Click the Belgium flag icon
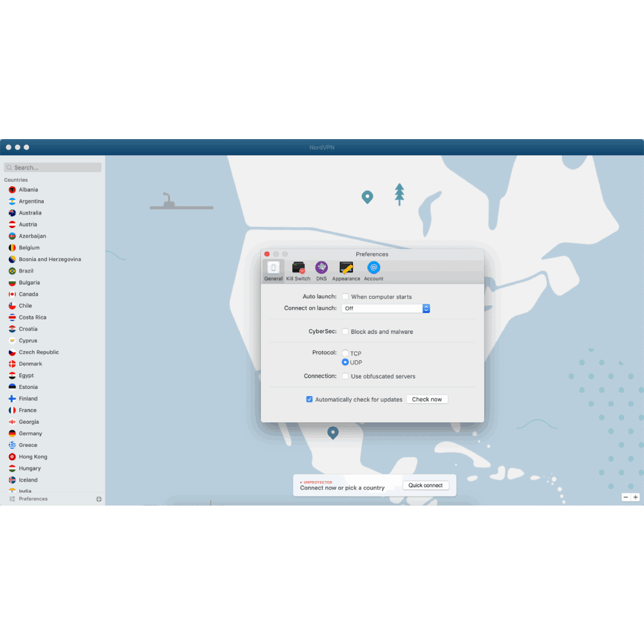Viewport: 644px width, 644px height. pyautogui.click(x=12, y=248)
